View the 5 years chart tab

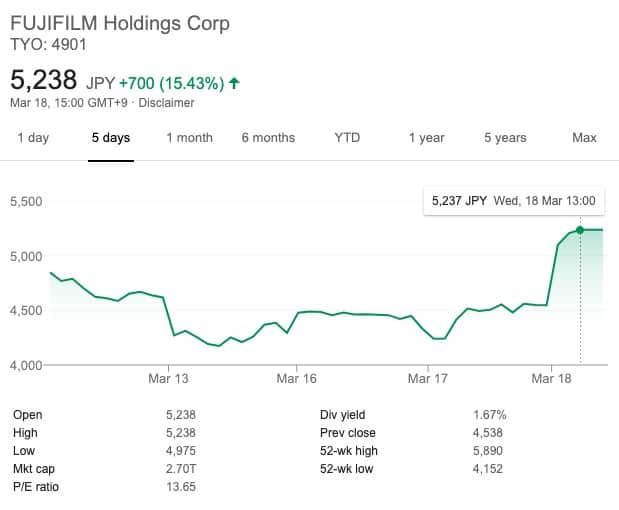tap(505, 138)
